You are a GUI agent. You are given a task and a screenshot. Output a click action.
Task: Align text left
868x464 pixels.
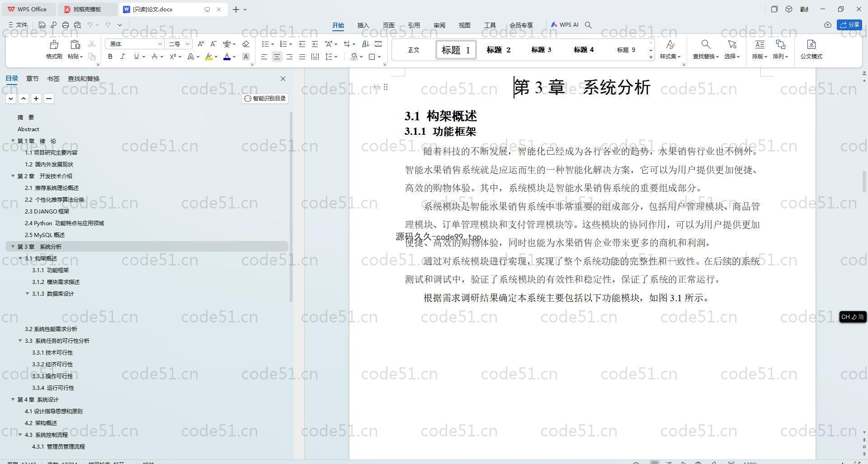coord(264,57)
